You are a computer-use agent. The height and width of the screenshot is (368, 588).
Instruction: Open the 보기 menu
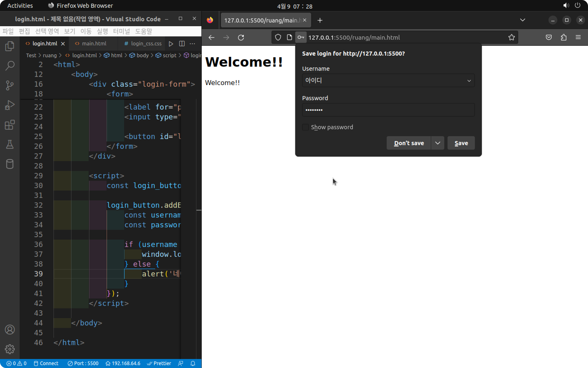point(69,31)
